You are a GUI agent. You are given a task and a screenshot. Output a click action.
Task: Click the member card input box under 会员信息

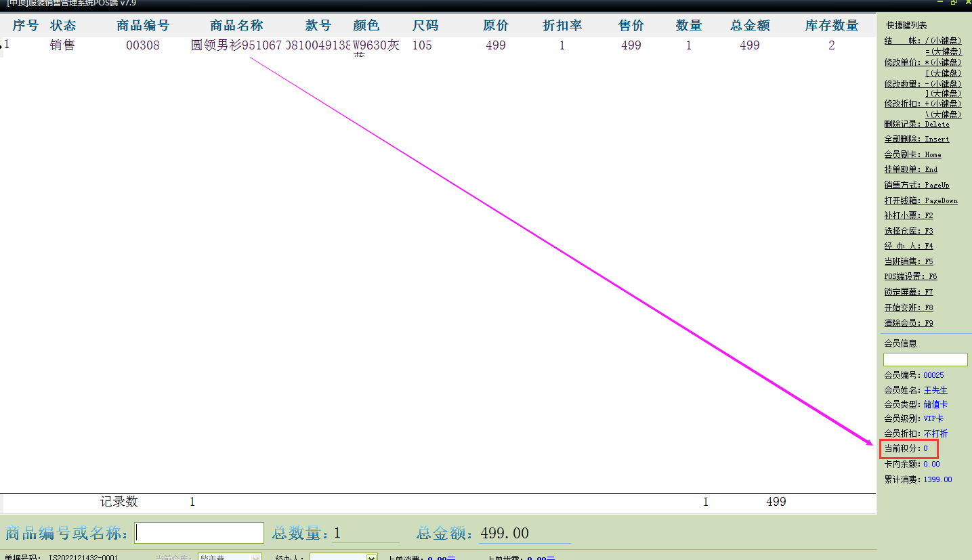click(x=925, y=360)
